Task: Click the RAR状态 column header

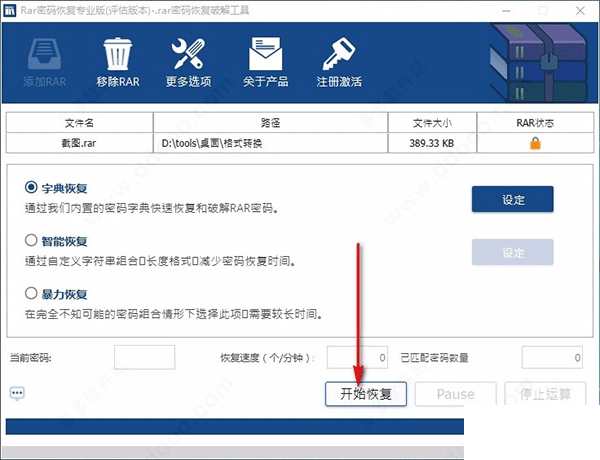Action: tap(535, 122)
